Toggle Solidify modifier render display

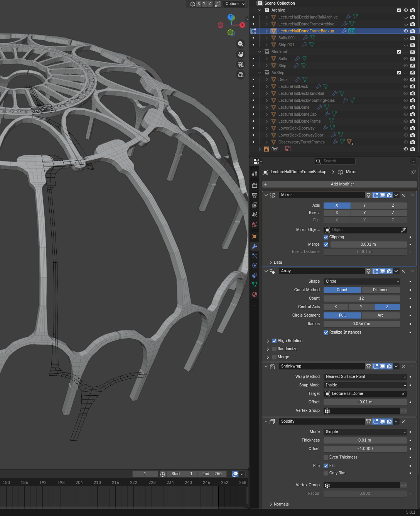pyautogui.click(x=389, y=422)
